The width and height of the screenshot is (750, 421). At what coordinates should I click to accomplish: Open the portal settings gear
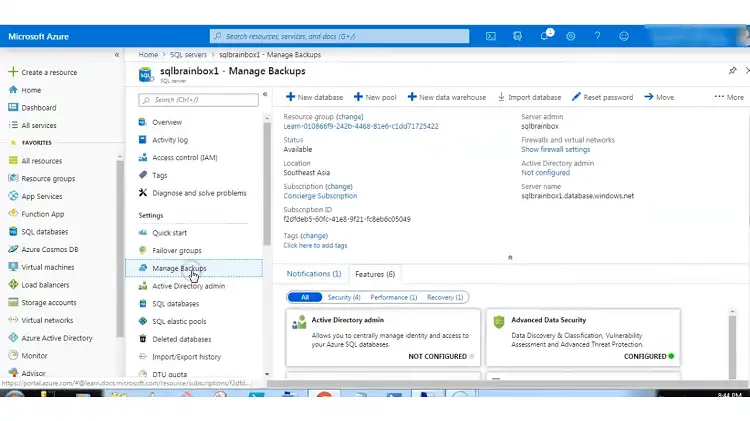[571, 36]
